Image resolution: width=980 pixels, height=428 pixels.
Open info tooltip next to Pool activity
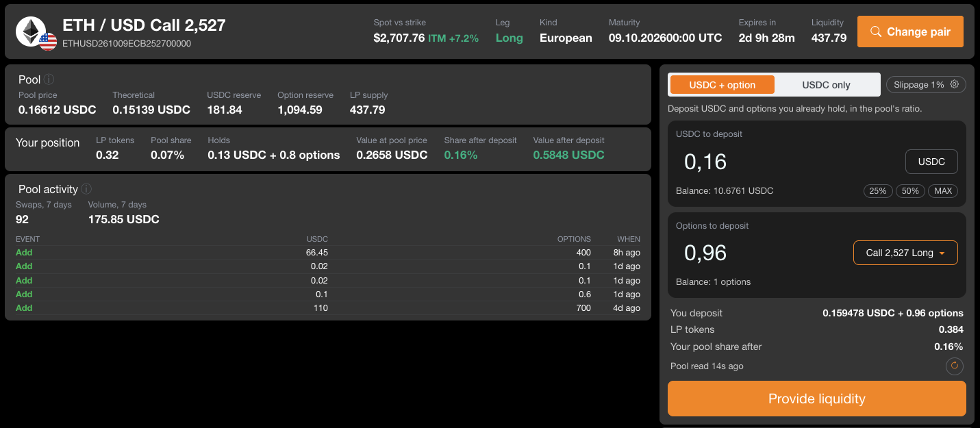(86, 189)
